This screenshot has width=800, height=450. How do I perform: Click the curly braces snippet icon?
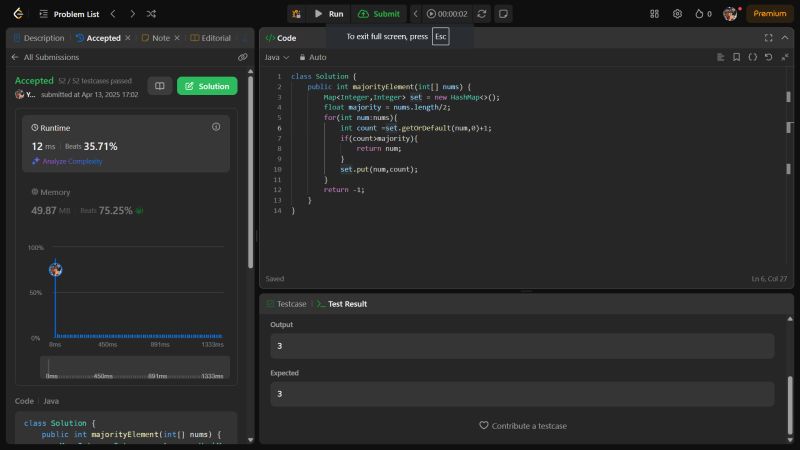click(753, 57)
